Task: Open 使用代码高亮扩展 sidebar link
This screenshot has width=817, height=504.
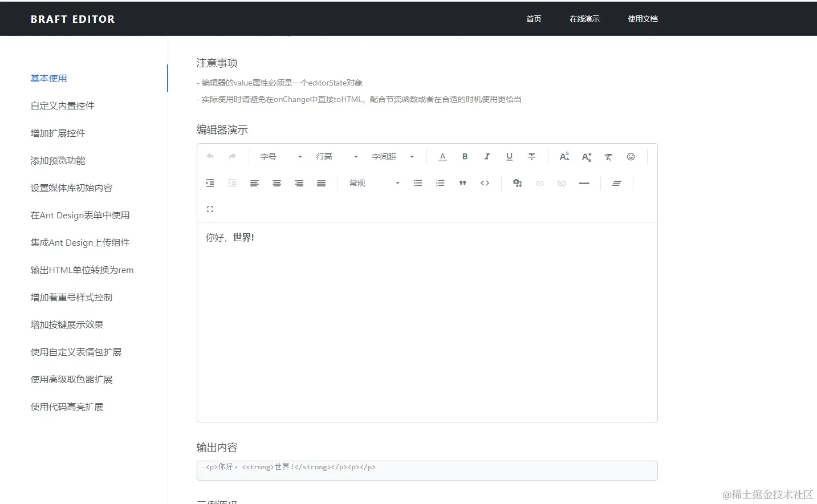Action: (x=67, y=407)
